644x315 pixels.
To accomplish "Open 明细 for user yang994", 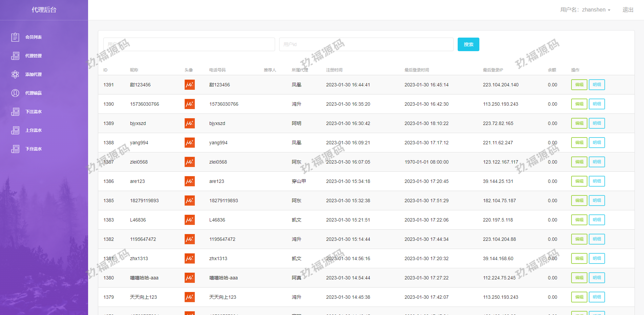I will coord(597,143).
